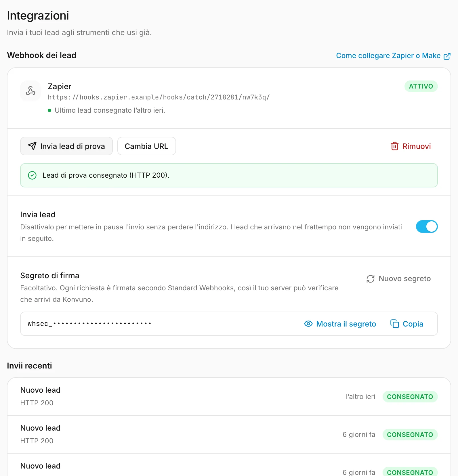Toggle the Invia lead switch off
This screenshot has width=458, height=476.
tap(427, 227)
